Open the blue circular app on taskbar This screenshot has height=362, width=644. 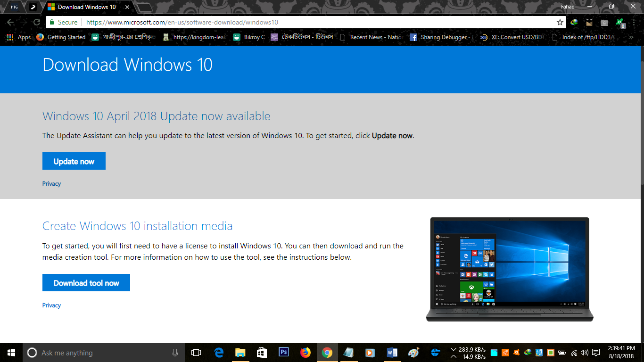click(436, 353)
